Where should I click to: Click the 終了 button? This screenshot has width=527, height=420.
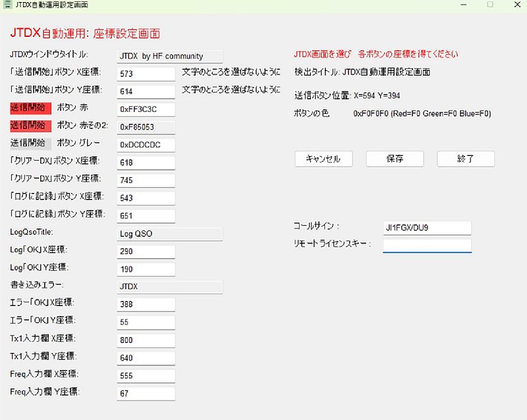(465, 159)
